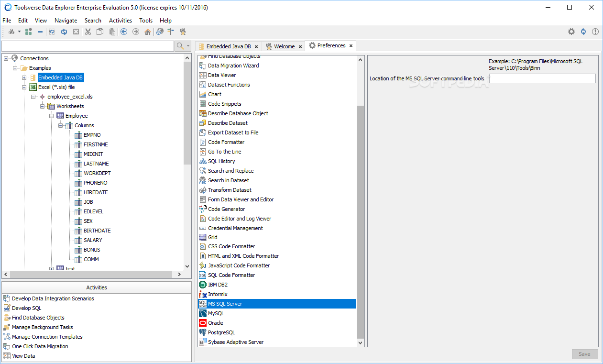The height and width of the screenshot is (364, 603).
Task: Click the Excel (*.xls) file icon
Action: [x=33, y=87]
